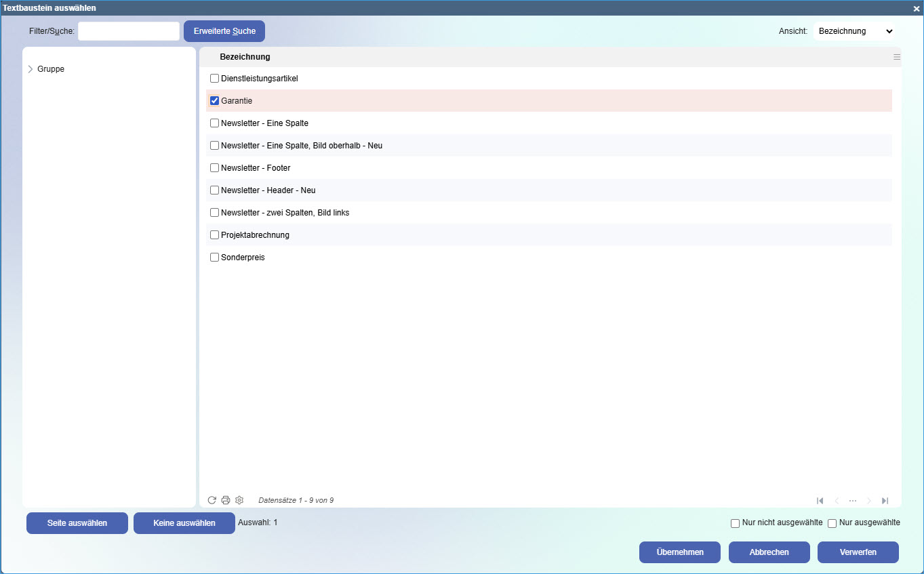Open the Ansicht dropdown

click(x=855, y=31)
